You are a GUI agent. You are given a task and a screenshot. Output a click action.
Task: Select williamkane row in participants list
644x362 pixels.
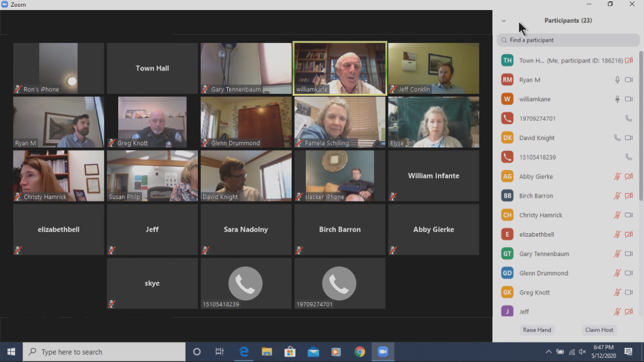pos(567,99)
